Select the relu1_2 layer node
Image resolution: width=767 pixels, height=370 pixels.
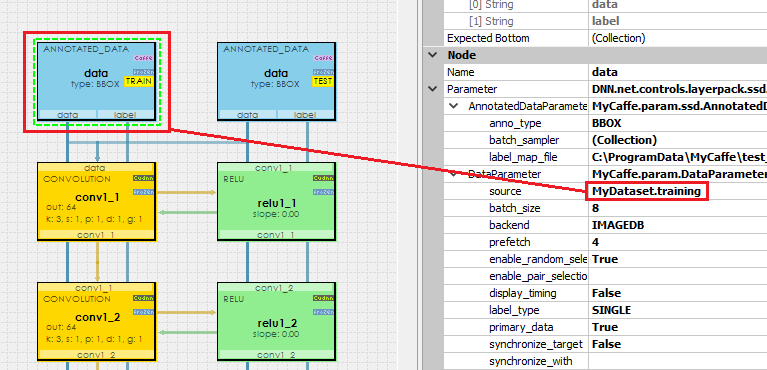tap(277, 321)
